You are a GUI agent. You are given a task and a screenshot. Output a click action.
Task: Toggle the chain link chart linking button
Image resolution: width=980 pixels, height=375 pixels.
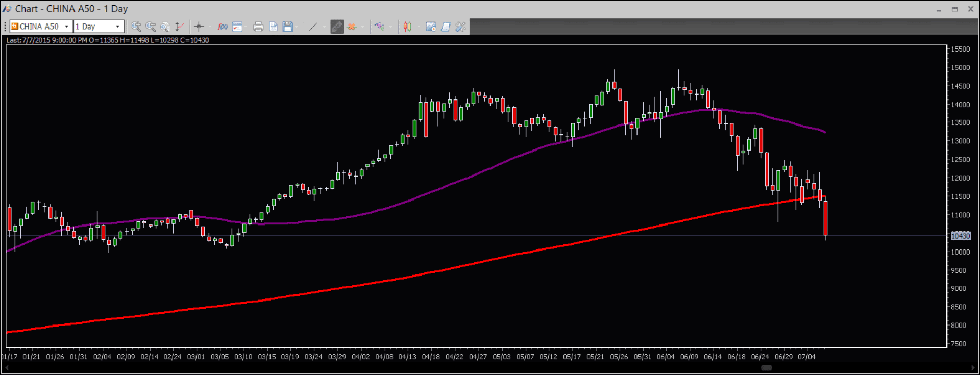tap(337, 27)
